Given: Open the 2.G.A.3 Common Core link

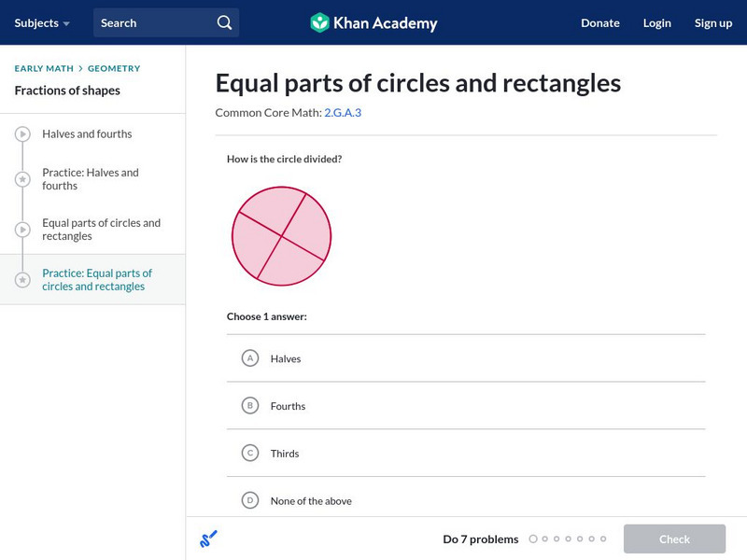Looking at the screenshot, I should (343, 112).
